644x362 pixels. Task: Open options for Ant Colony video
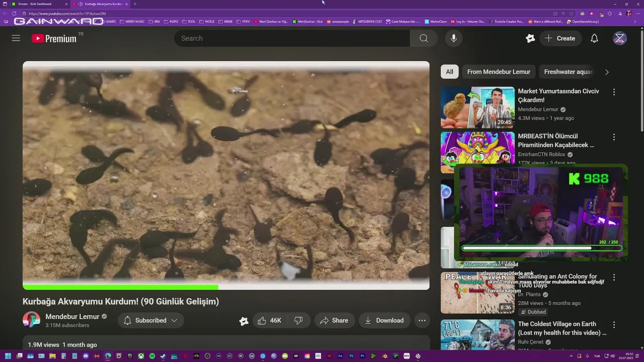[614, 277]
